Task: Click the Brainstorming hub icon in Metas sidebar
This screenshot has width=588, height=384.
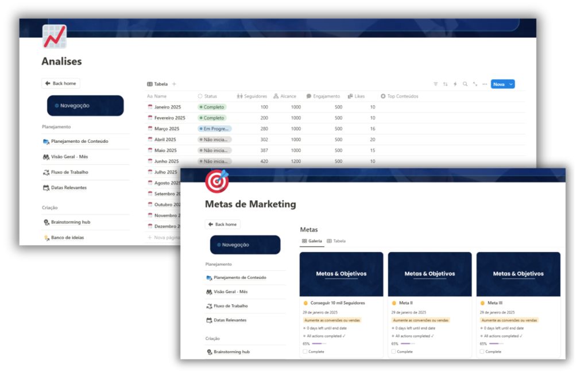Action: [209, 352]
